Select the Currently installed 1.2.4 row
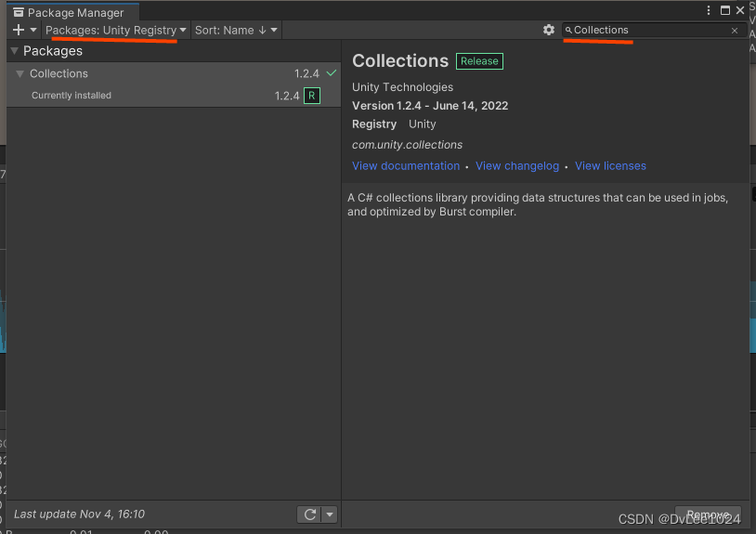Screen dimensions: 756x534 point(174,96)
